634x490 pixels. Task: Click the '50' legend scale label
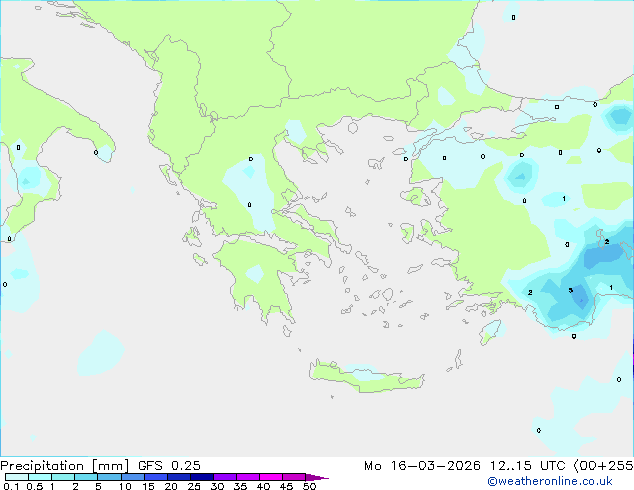tap(309, 486)
